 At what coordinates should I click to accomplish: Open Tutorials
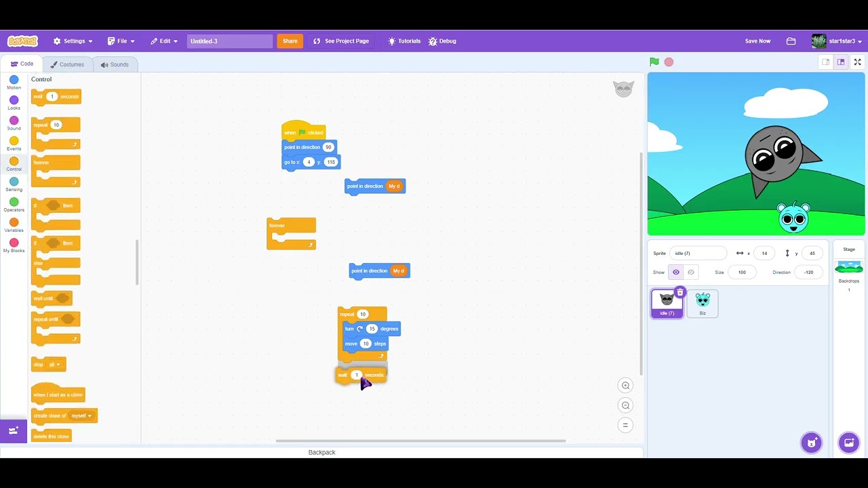tap(404, 41)
